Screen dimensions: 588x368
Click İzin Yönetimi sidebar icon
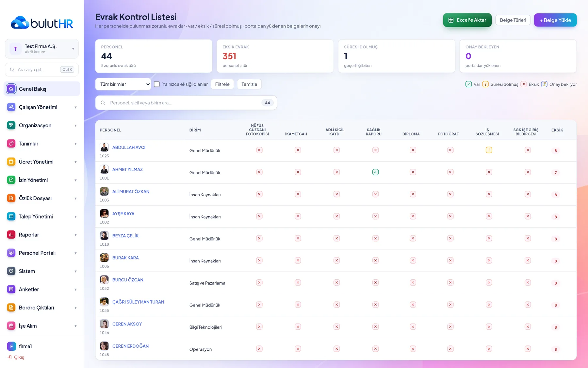coord(11,180)
